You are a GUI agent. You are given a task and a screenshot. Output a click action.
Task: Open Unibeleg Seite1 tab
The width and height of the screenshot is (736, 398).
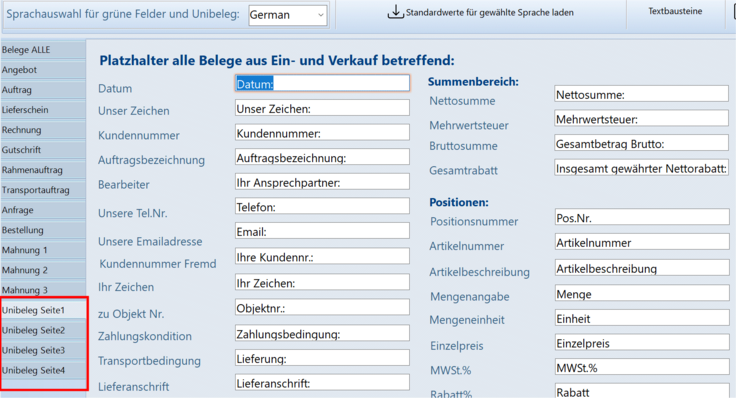[x=44, y=310]
